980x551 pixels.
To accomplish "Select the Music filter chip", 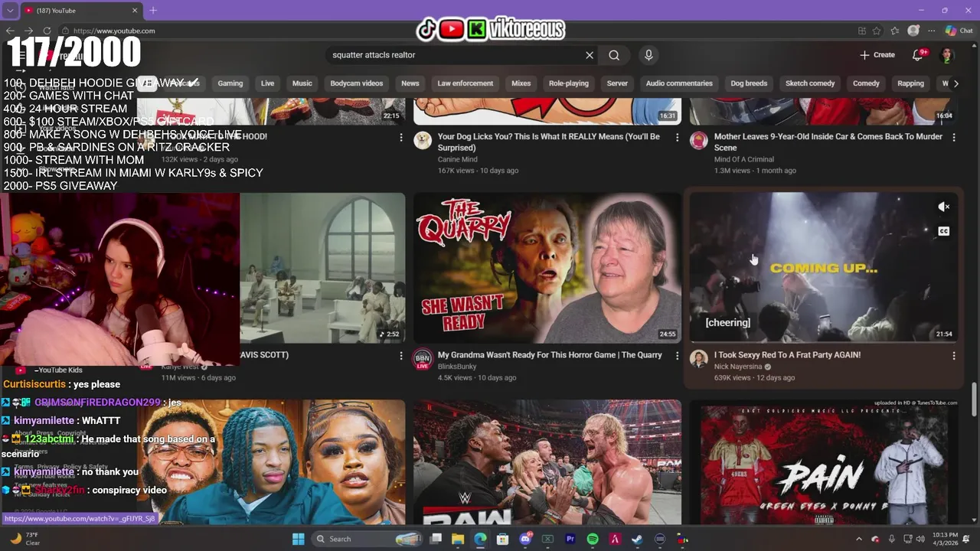I will click(302, 83).
